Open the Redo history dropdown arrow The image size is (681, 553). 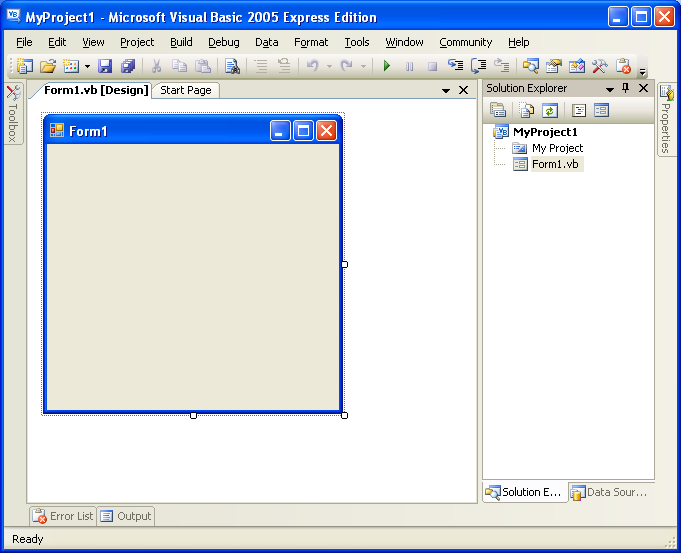363,66
